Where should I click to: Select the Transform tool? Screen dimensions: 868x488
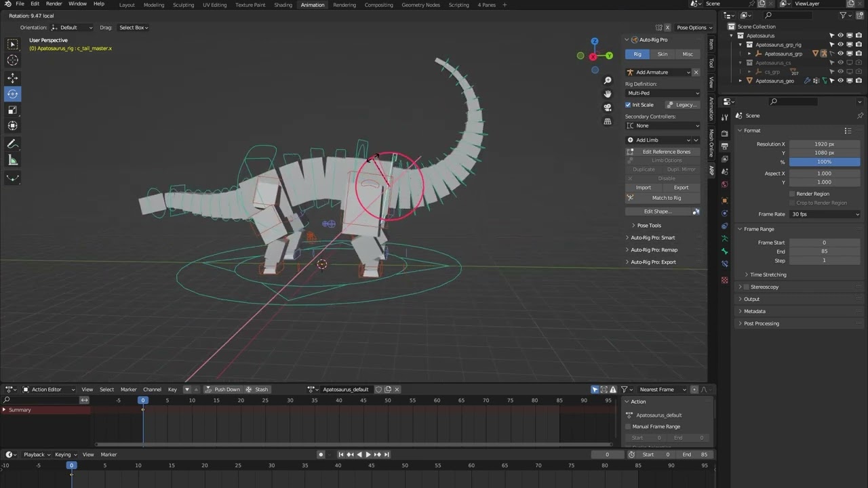(12, 125)
